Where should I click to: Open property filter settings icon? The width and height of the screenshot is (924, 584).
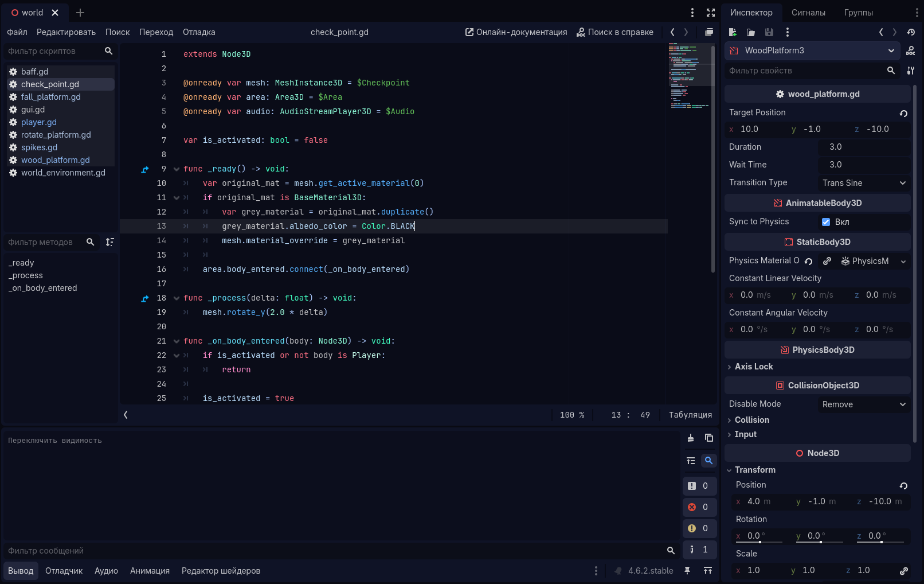coord(910,71)
